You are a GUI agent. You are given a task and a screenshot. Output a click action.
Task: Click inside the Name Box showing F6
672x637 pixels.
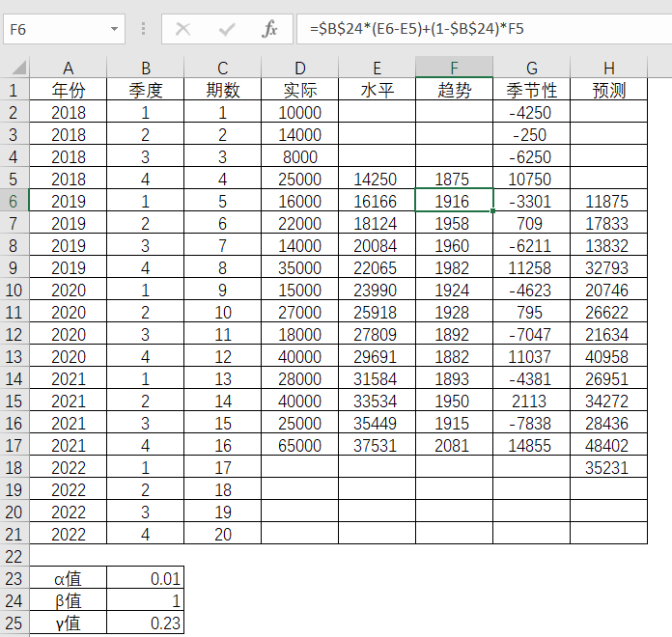click(x=56, y=29)
